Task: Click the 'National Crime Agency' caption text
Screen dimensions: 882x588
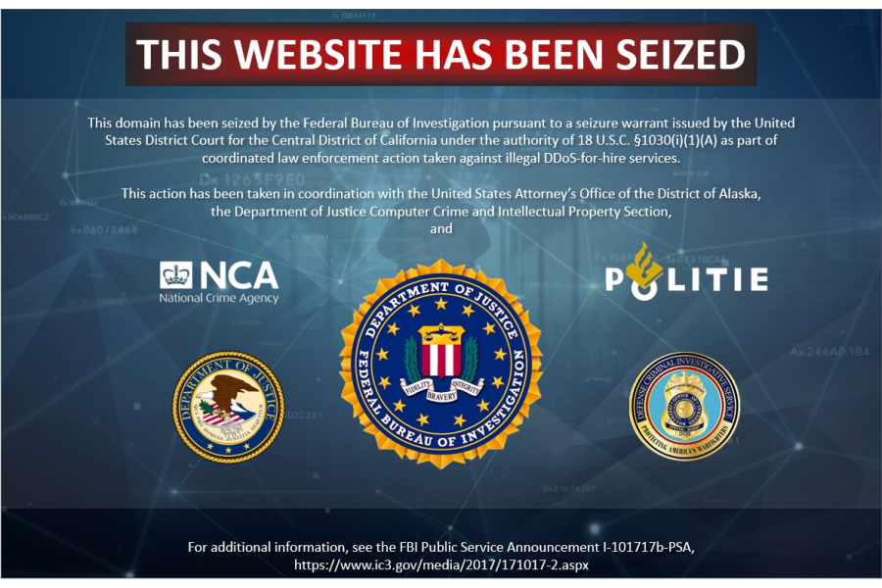Action: click(x=219, y=298)
